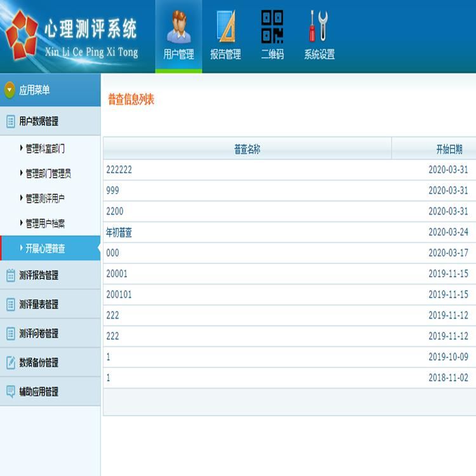Expand the 测评报告管理 section
476x476 pixels.
click(50, 275)
